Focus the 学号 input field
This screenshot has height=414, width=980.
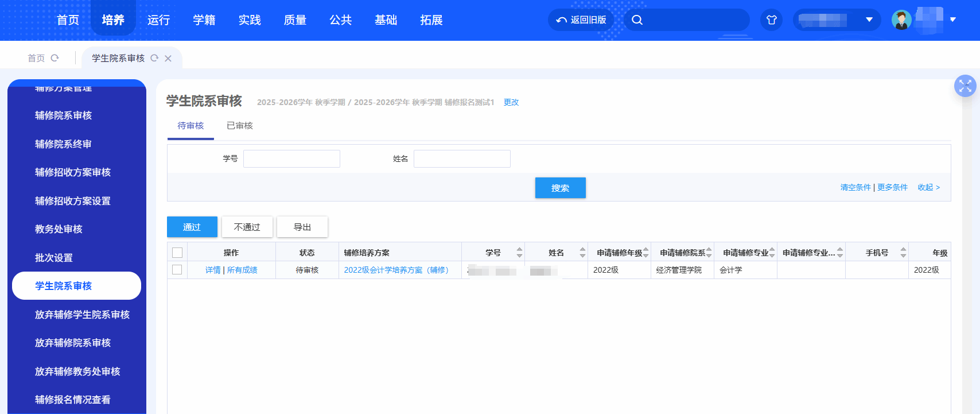coord(291,158)
